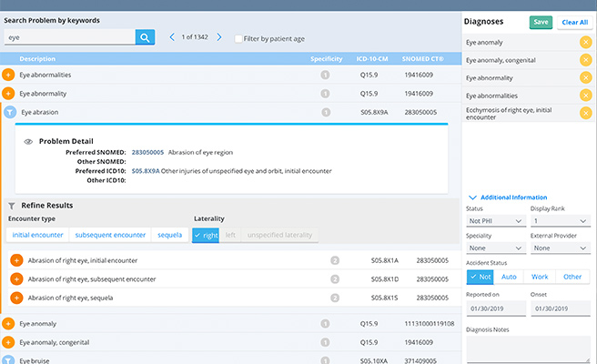The width and height of the screenshot is (597, 364).
Task: Click the Diagnosis Notes text area
Action: coord(529,349)
